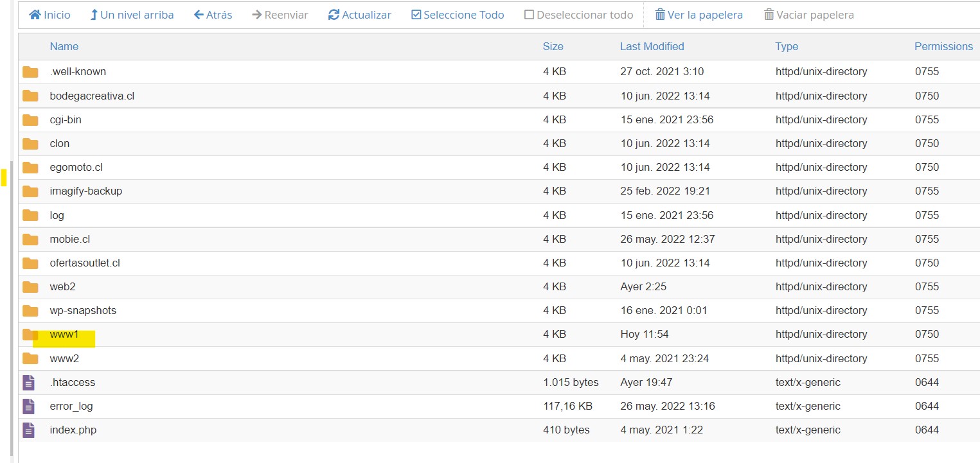This screenshot has width=980, height=463.
Task: Click the 4 may. 2021 23:24 date
Action: [664, 358]
